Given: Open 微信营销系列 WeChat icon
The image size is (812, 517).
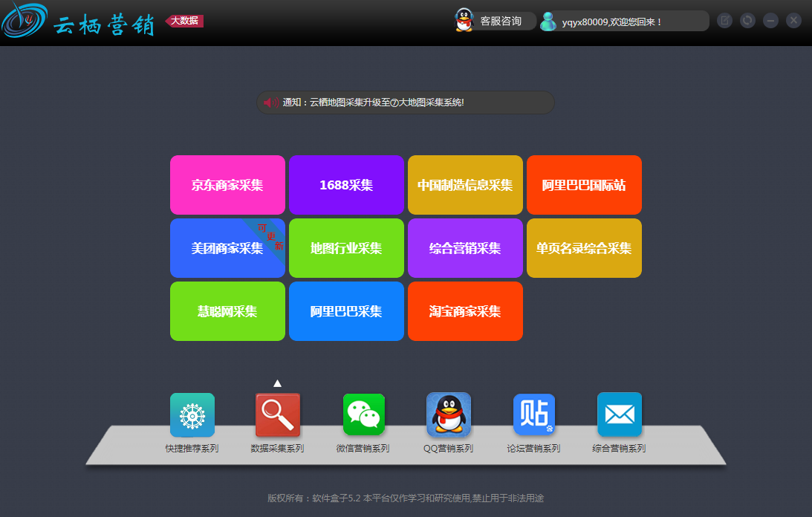Looking at the screenshot, I should pyautogui.click(x=363, y=414).
